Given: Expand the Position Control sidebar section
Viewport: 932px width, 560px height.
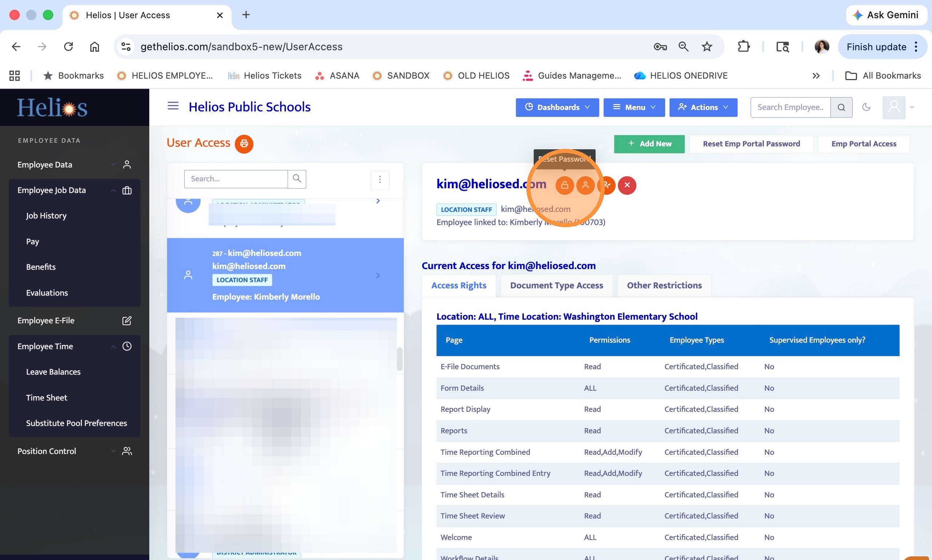Looking at the screenshot, I should [113, 451].
